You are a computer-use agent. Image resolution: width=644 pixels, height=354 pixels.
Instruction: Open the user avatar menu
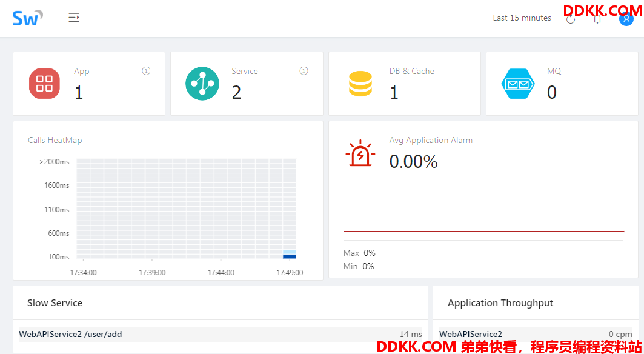[x=626, y=19]
